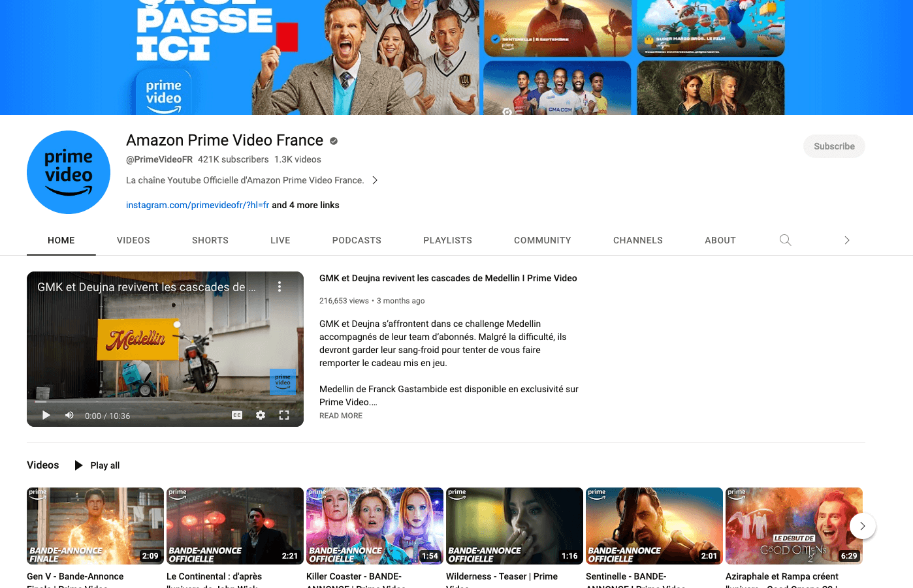Open the PODCASTS tab
Image resolution: width=913 pixels, height=588 pixels.
pos(357,240)
